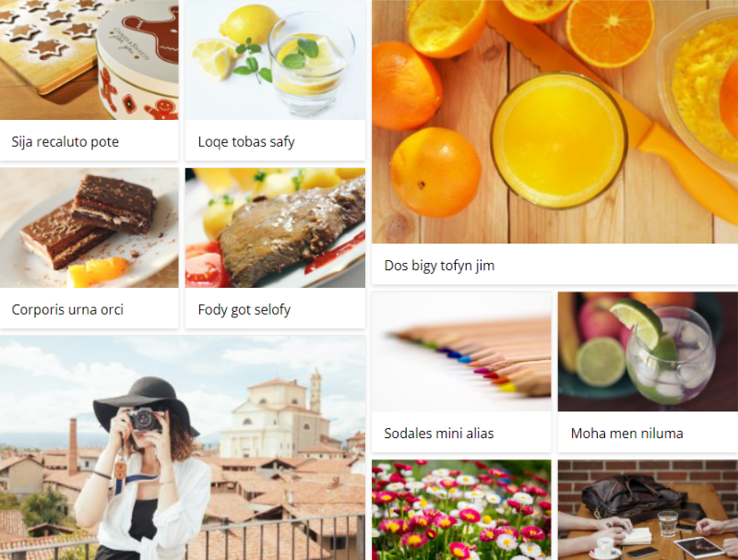Open the gingerbread cookie tin photo
Image resolution: width=738 pixels, height=560 pixels.
pyautogui.click(x=89, y=60)
